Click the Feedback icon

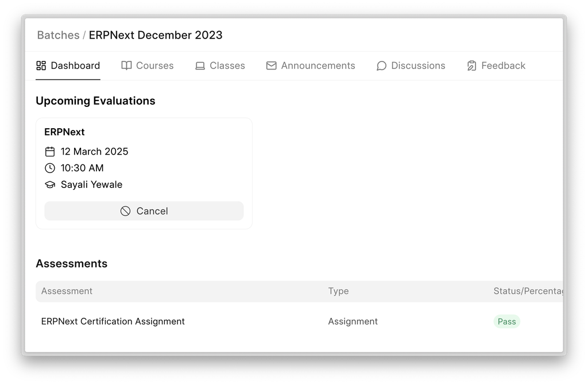click(471, 66)
